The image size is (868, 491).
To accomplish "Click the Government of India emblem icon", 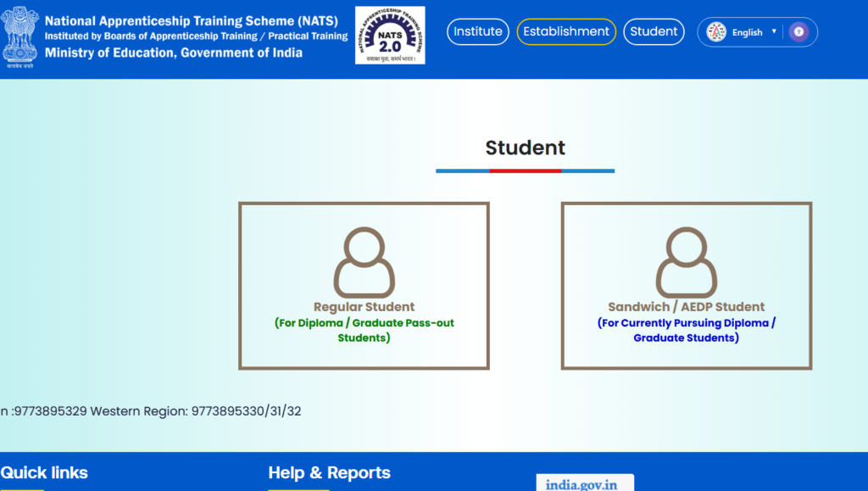I will point(20,37).
